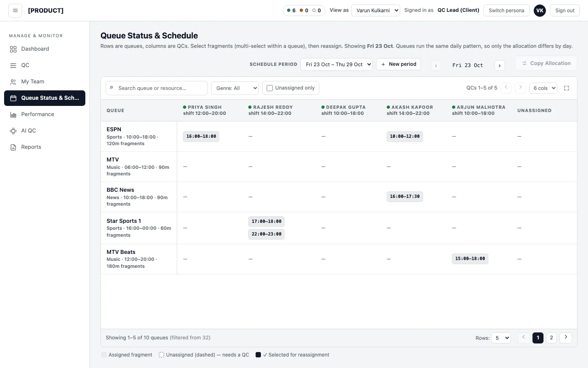Click the Arjun Malhotra column header
Viewport: 588px width, 368px height.
(x=479, y=110)
